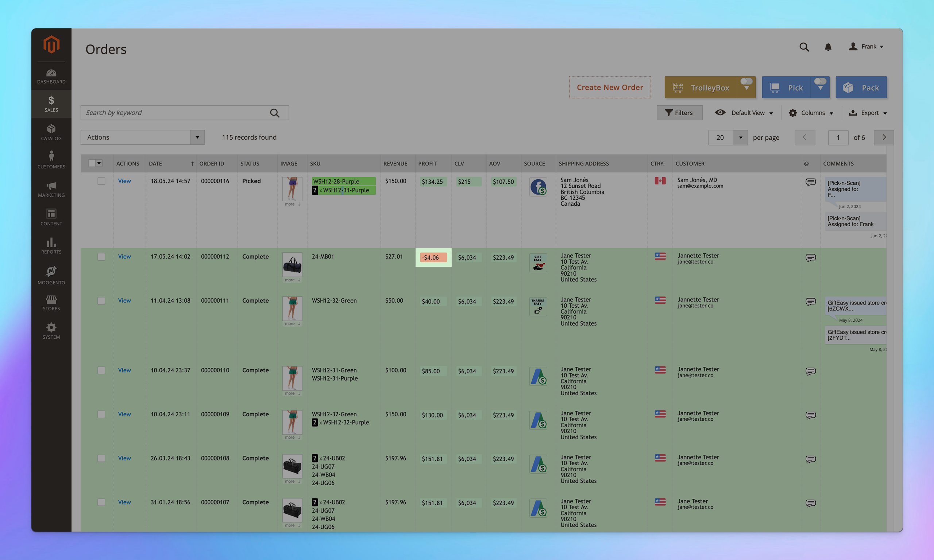Screen dimensions: 934x560
Task: Click Google Ads source icon for order 000000110
Action: [538, 376]
